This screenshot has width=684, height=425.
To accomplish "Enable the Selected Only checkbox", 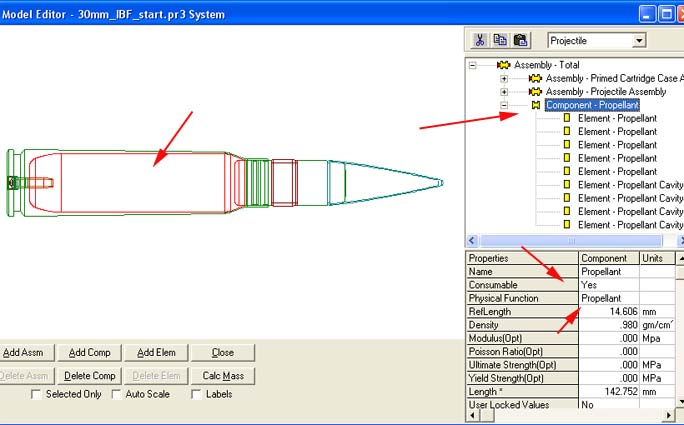I will (x=37, y=395).
